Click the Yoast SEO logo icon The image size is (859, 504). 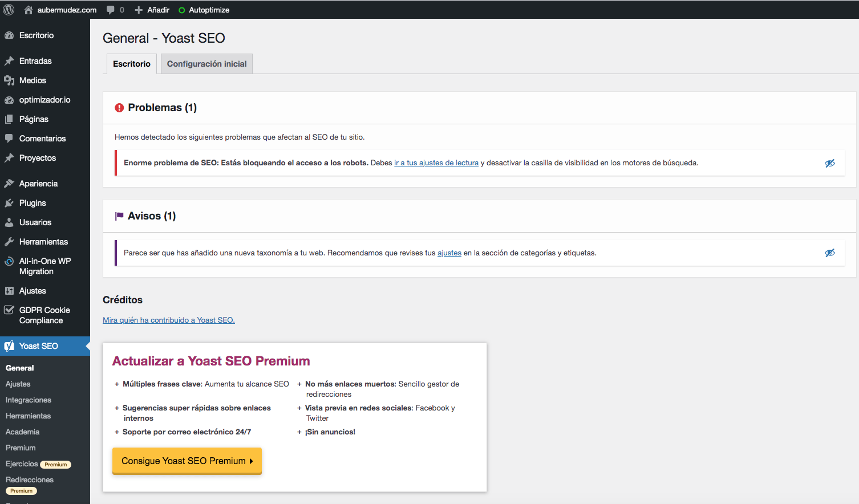(9, 346)
